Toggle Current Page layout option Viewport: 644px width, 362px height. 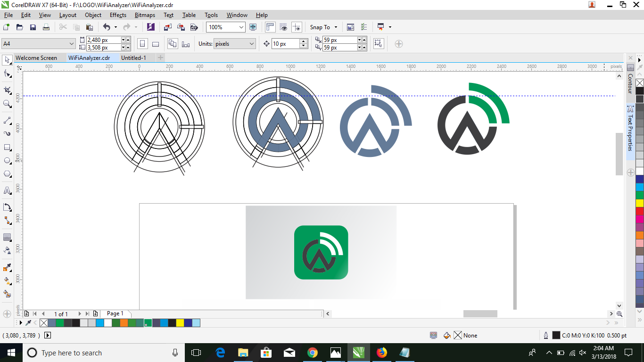(186, 44)
